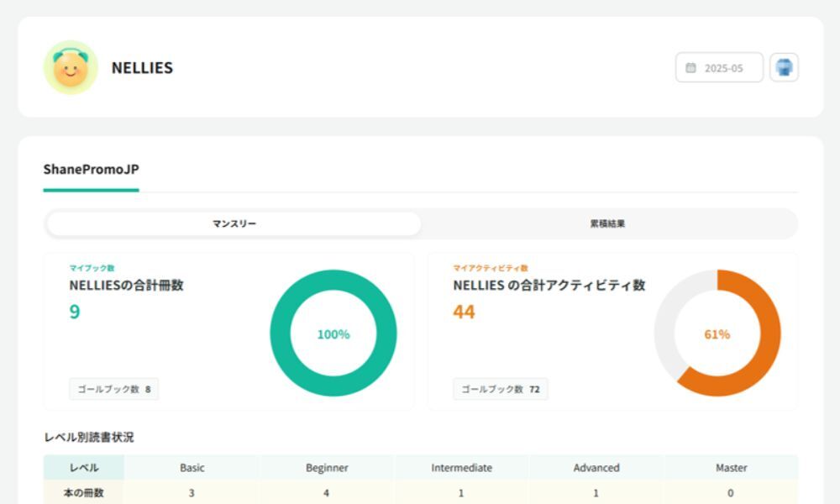Screen dimensions: 840x504
Task: Click the NELLIES user name heading
Action: click(x=142, y=68)
